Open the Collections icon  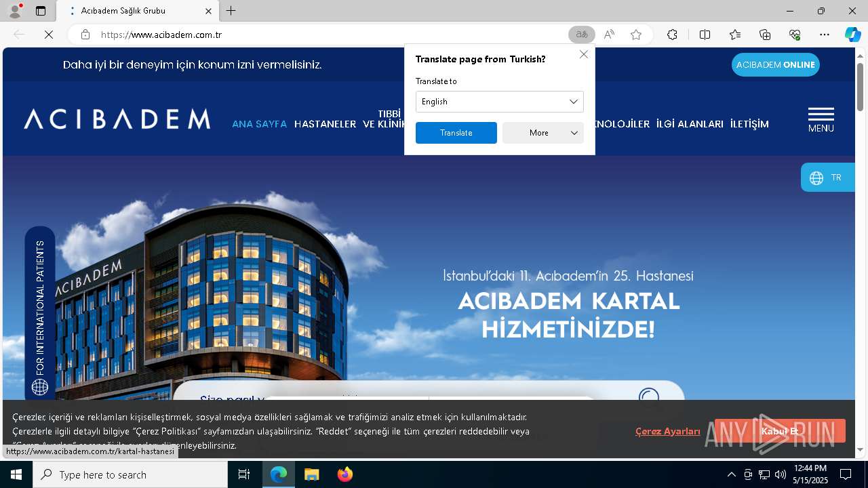[765, 35]
